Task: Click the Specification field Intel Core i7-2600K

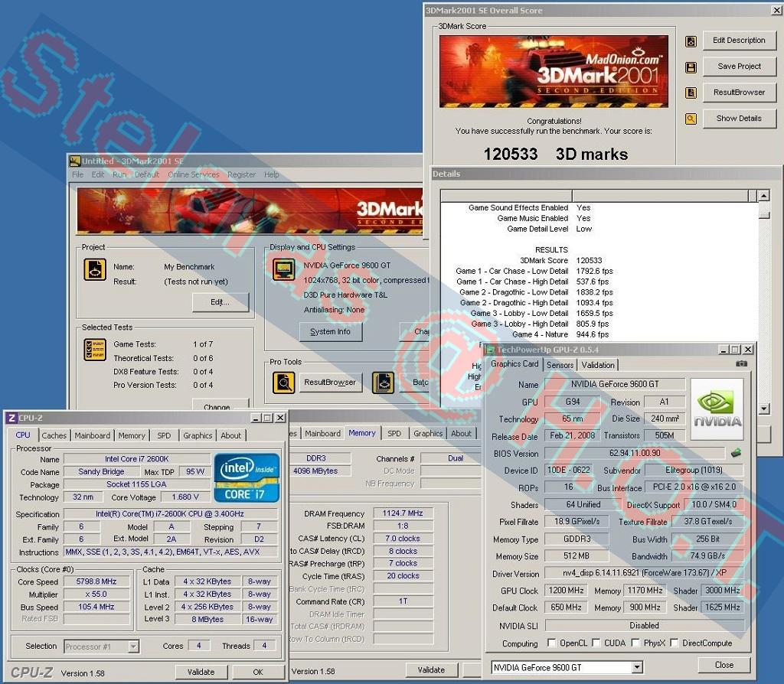Action: [x=170, y=514]
